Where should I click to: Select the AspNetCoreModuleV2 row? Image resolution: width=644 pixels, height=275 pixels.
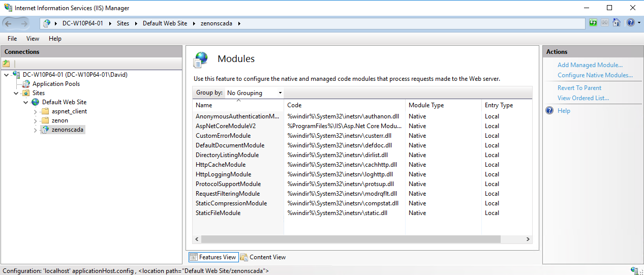click(362, 126)
